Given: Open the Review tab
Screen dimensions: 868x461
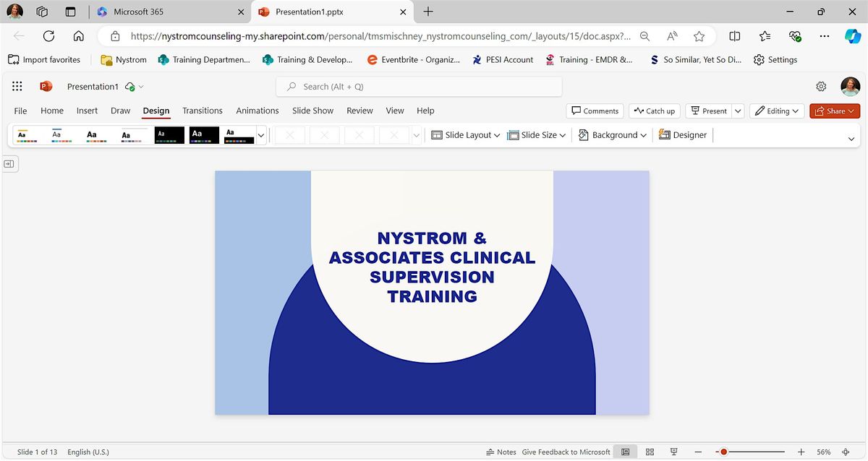Looking at the screenshot, I should coord(359,111).
